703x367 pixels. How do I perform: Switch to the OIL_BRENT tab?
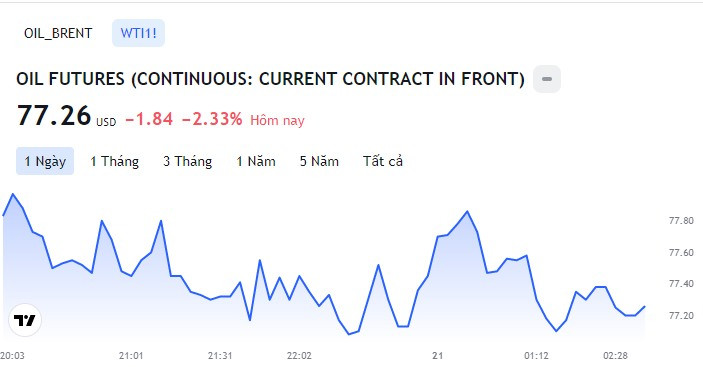coord(58,33)
